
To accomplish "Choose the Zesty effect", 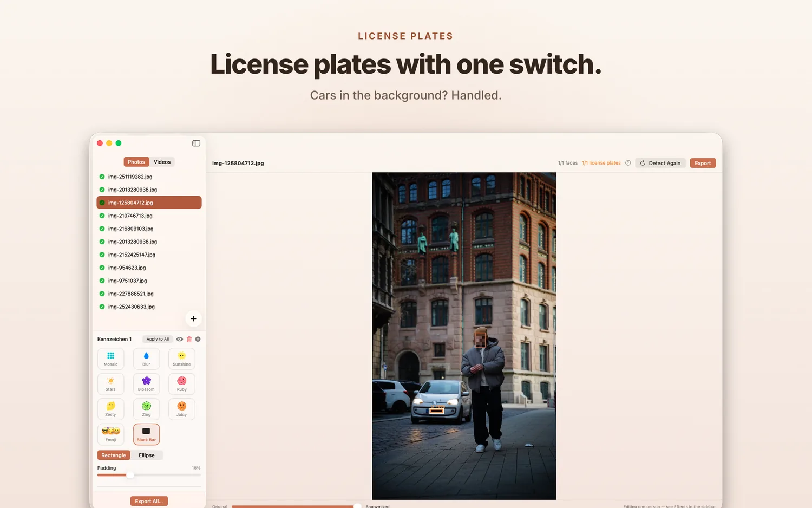I will (x=111, y=409).
